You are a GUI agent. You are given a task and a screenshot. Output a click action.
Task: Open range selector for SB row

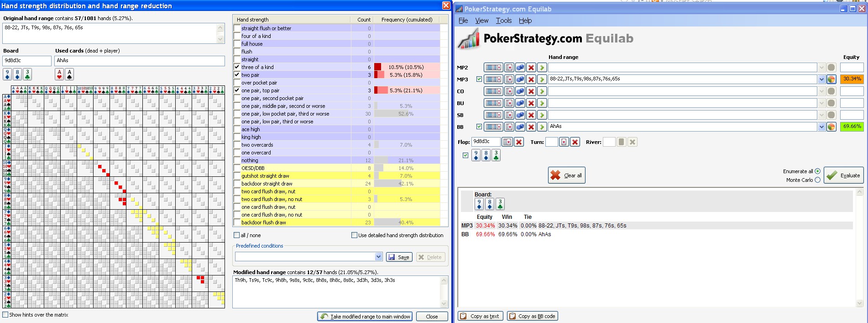coord(493,115)
